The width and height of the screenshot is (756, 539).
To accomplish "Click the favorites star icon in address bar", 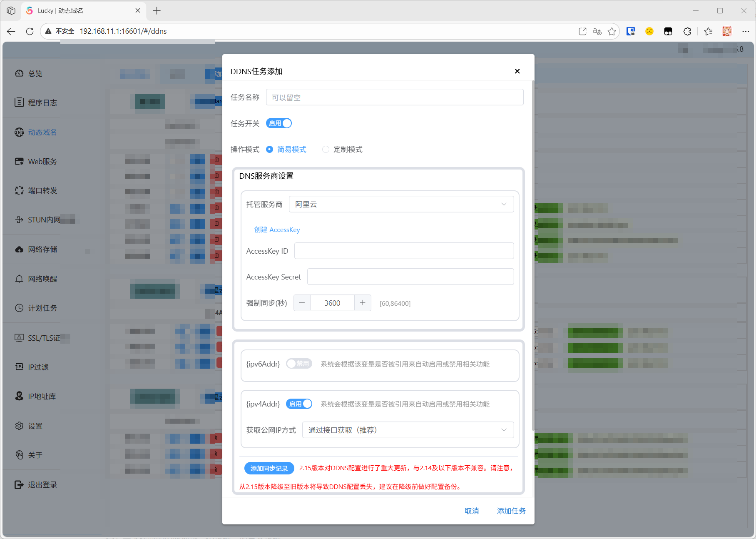I will click(x=612, y=31).
